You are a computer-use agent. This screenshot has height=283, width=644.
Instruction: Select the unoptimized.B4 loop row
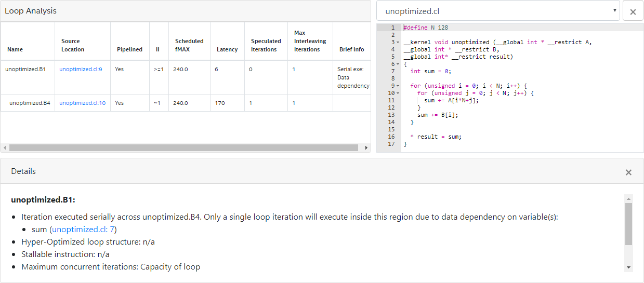click(x=30, y=103)
